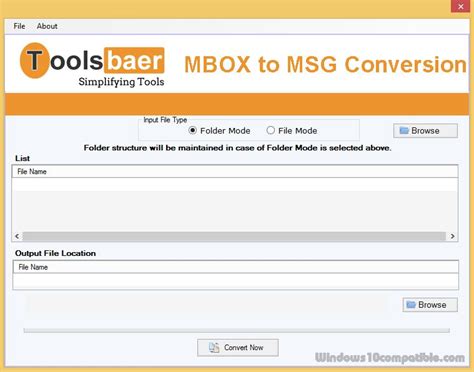Click the conversion progress bar
The height and width of the screenshot is (372, 474).
(237, 330)
